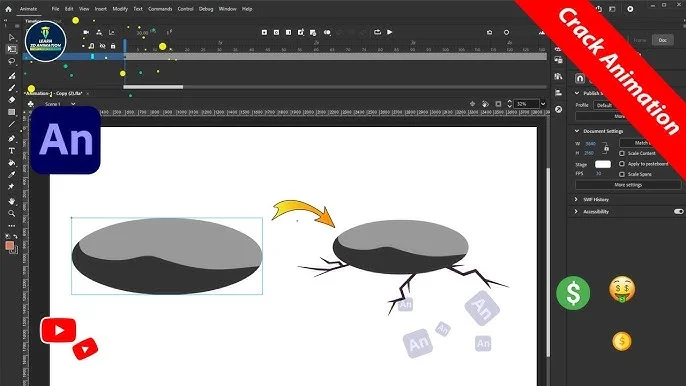686x386 pixels.
Task: Insert blank keyframe from timeline toolbar
Action: click(276, 32)
